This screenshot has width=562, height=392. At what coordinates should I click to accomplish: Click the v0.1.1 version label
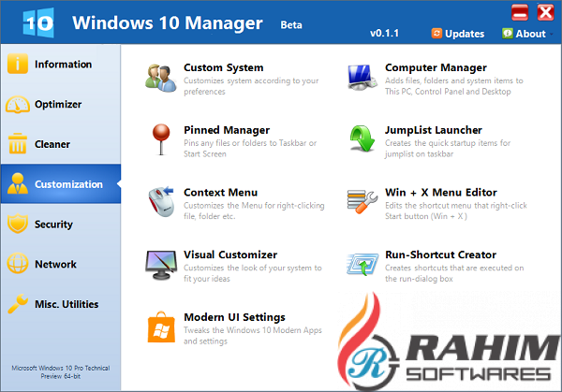point(384,34)
